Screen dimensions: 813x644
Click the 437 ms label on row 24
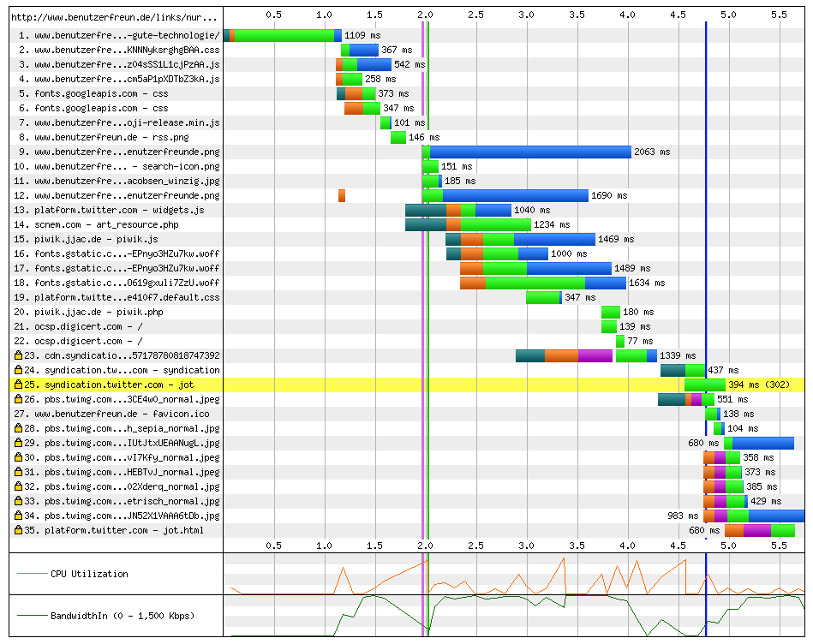(x=723, y=370)
